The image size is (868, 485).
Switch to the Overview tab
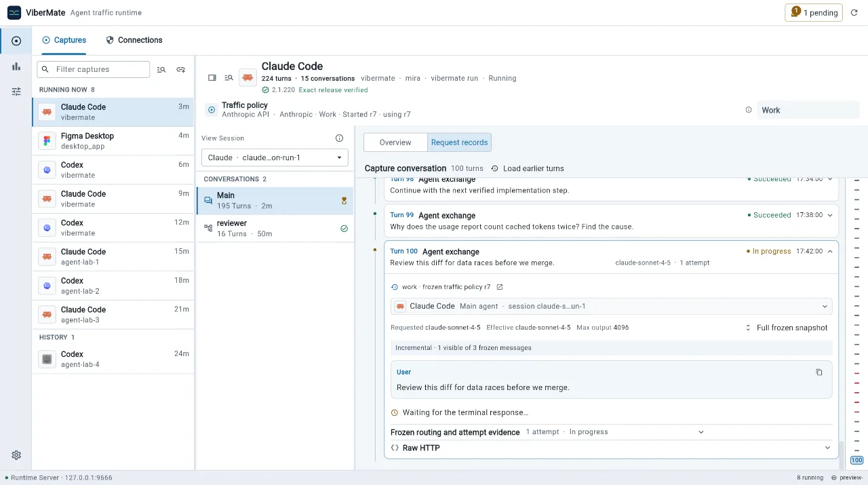pos(395,142)
